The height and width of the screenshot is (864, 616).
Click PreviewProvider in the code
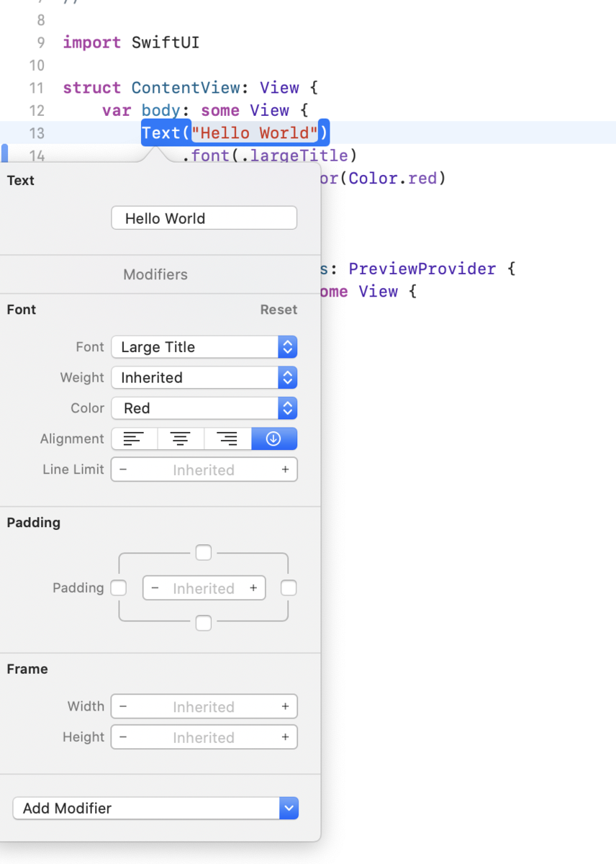(x=422, y=269)
